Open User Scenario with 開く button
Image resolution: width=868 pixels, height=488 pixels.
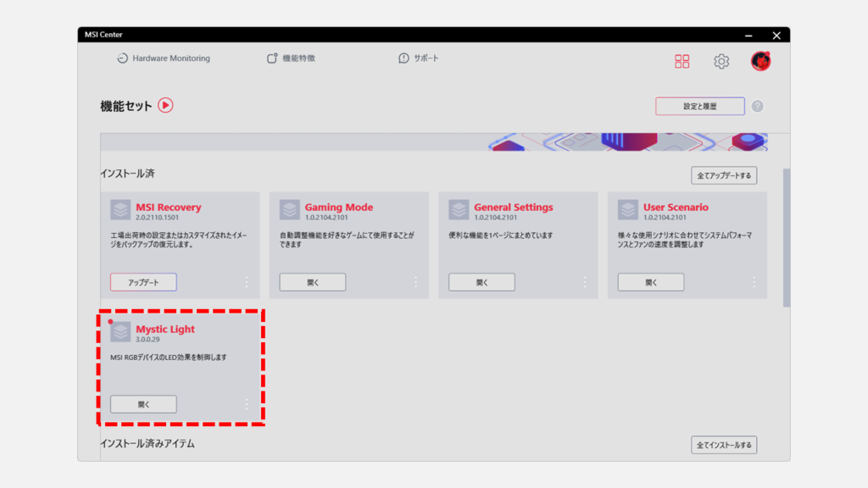click(651, 282)
